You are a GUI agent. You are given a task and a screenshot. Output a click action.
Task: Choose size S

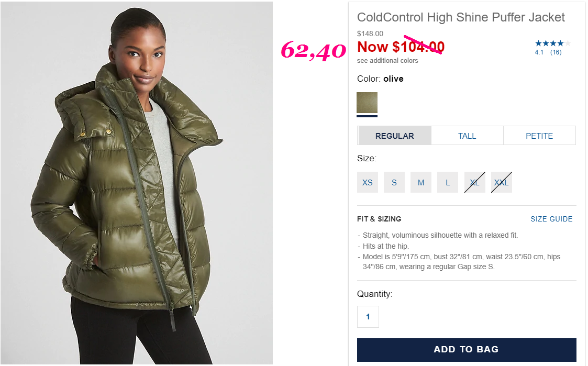(394, 182)
